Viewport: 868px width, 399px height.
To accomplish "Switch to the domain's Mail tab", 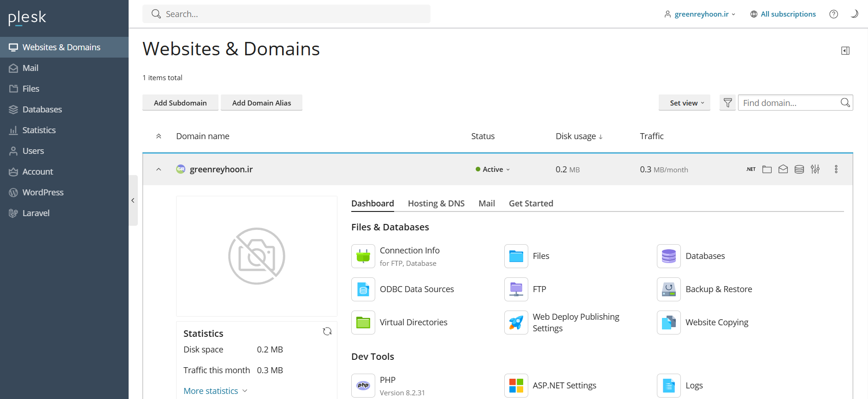I will coord(487,203).
